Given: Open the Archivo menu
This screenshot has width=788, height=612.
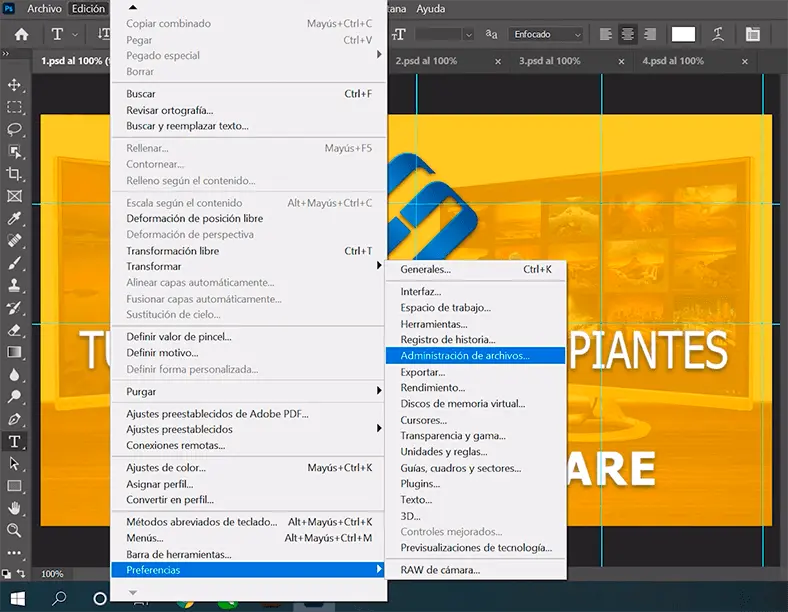Looking at the screenshot, I should coord(44,9).
